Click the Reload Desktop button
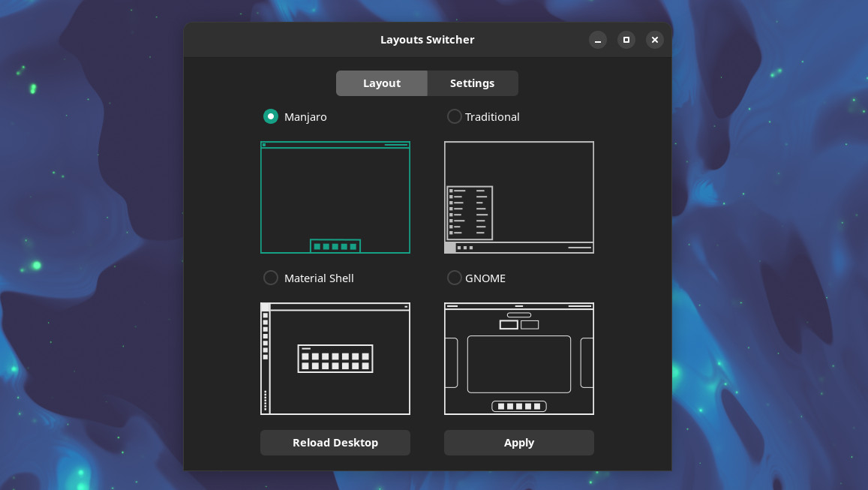Viewport: 868px width, 490px height. click(x=335, y=443)
